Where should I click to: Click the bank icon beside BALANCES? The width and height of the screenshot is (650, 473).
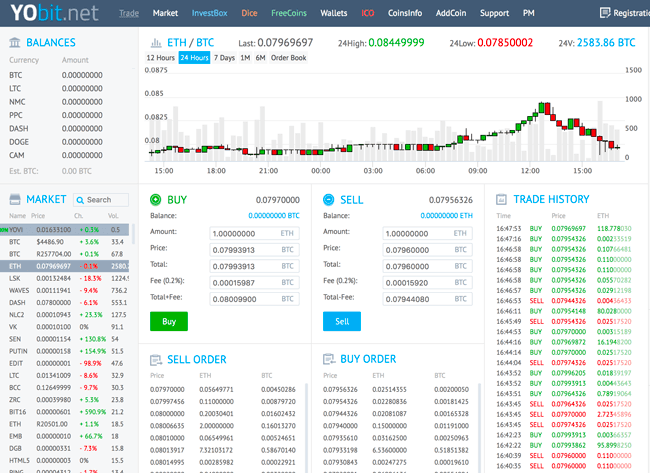click(x=15, y=42)
